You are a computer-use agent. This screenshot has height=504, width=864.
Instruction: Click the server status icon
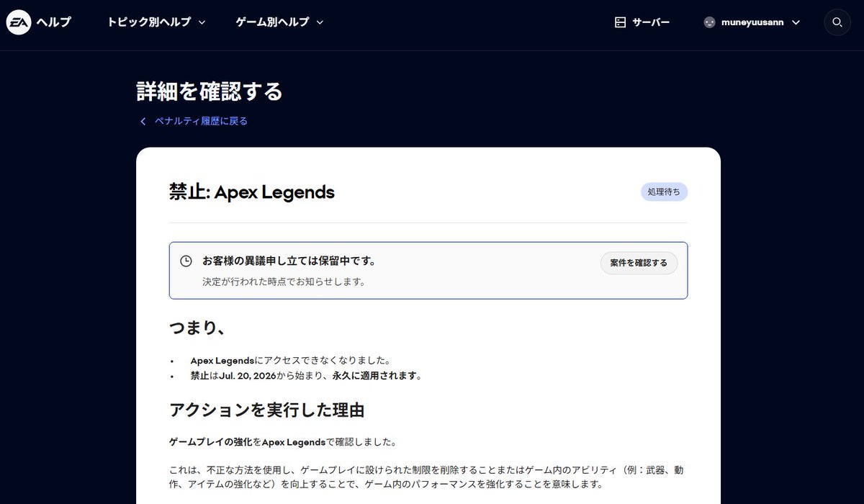pyautogui.click(x=621, y=22)
